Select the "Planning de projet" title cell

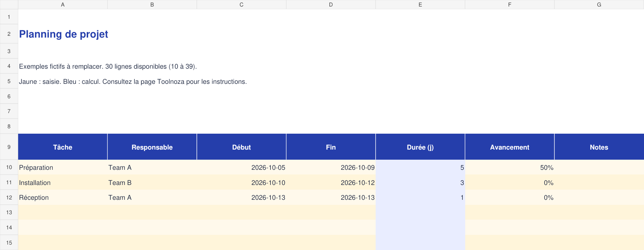tap(64, 34)
